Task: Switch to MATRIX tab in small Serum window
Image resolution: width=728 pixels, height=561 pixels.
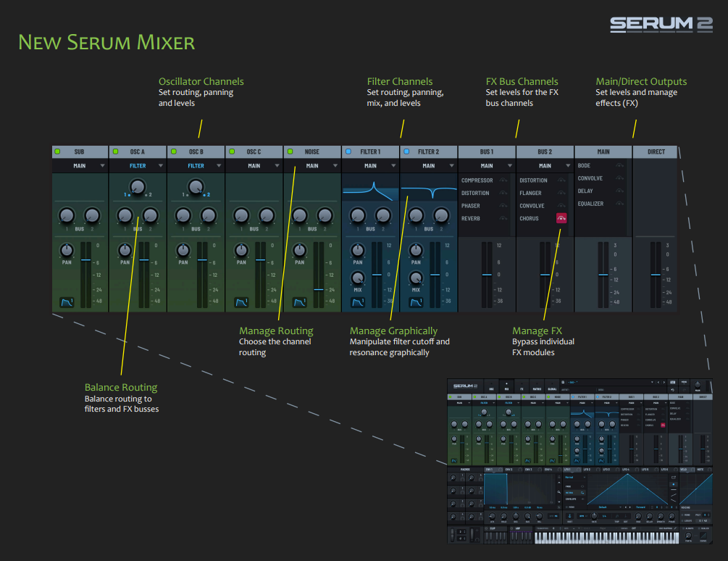Action: click(537, 387)
